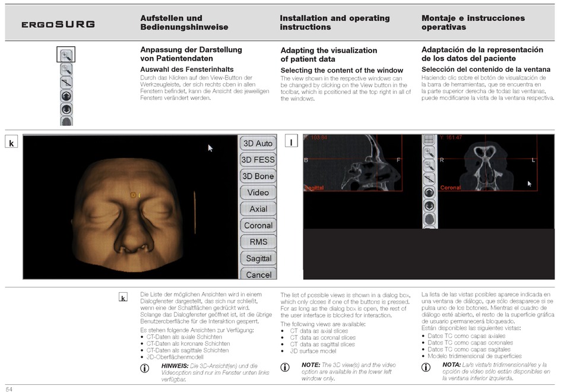This screenshot has height=392, width=564.
Task: Select the Axial slices view
Action: tap(258, 209)
